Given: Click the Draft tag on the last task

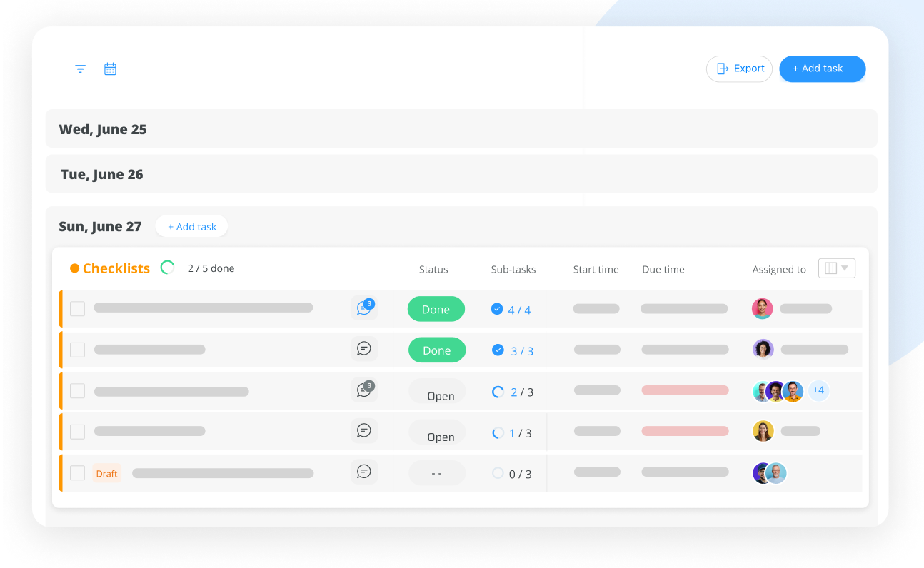Looking at the screenshot, I should 107,474.
